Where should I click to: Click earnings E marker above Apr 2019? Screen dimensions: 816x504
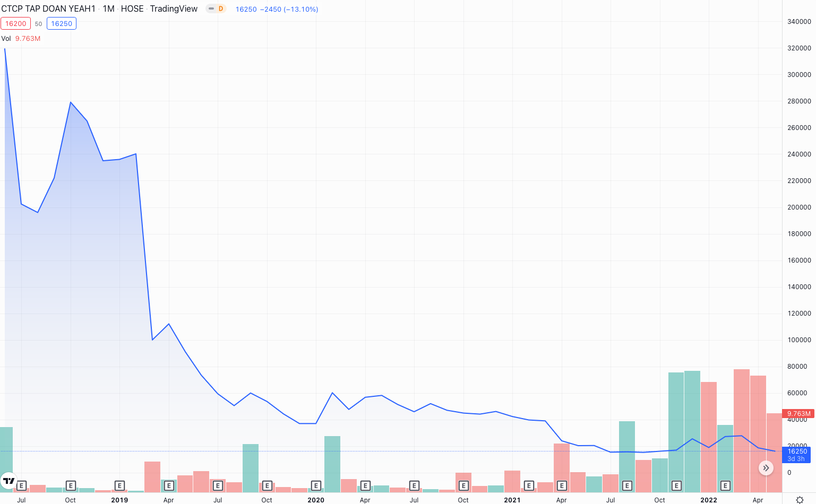pyautogui.click(x=169, y=485)
